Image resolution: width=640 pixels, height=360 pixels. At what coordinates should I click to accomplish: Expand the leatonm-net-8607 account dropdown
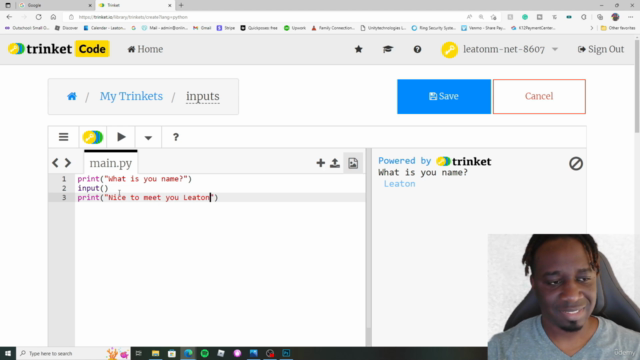[x=510, y=49]
